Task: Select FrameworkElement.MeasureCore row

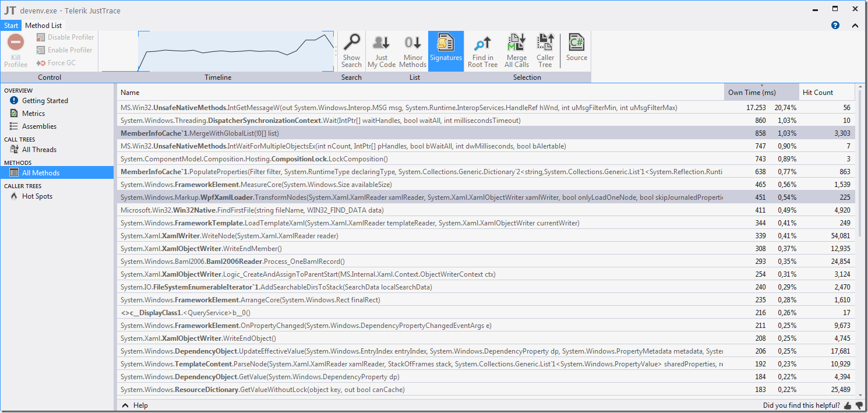Action: 486,185
